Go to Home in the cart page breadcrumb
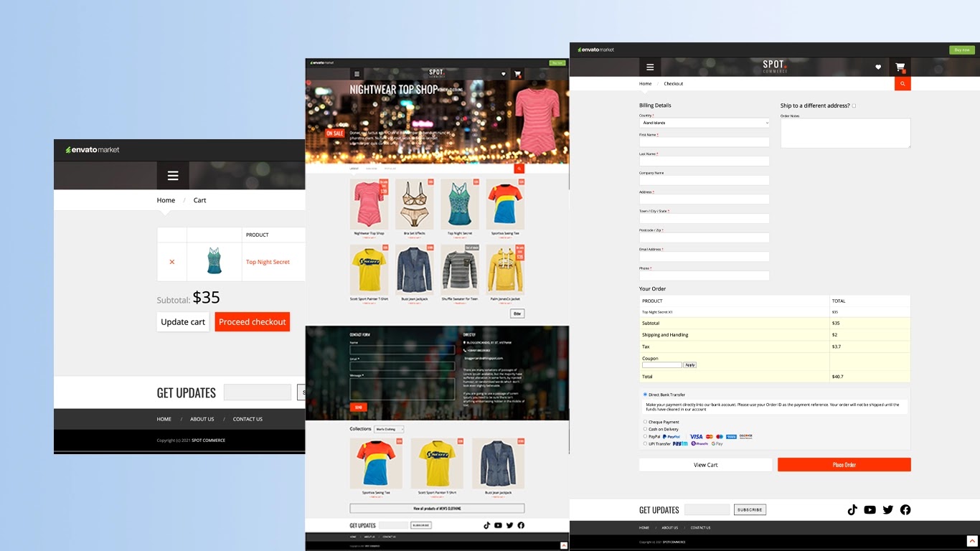 (166, 200)
